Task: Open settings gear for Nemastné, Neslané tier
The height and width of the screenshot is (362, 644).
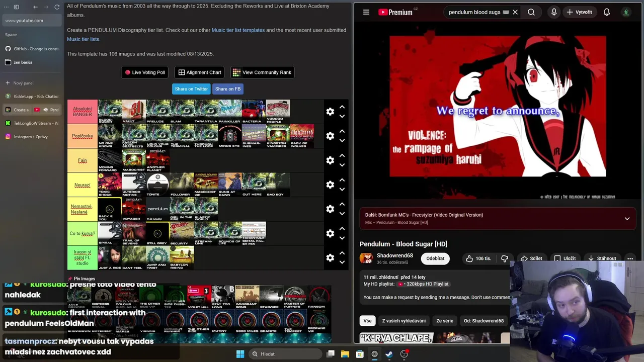Action: pyautogui.click(x=330, y=209)
